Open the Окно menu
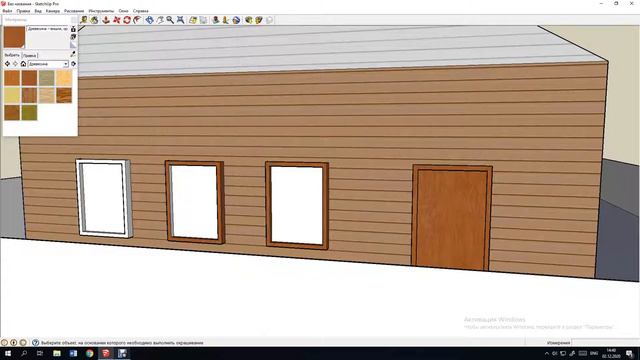Viewport: 640px width, 360px height. tap(123, 11)
